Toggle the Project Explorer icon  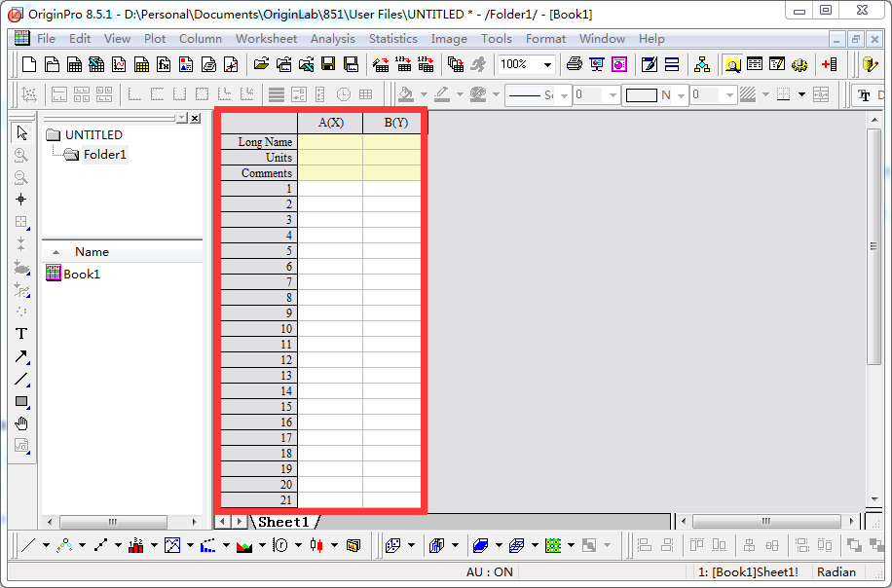point(732,64)
